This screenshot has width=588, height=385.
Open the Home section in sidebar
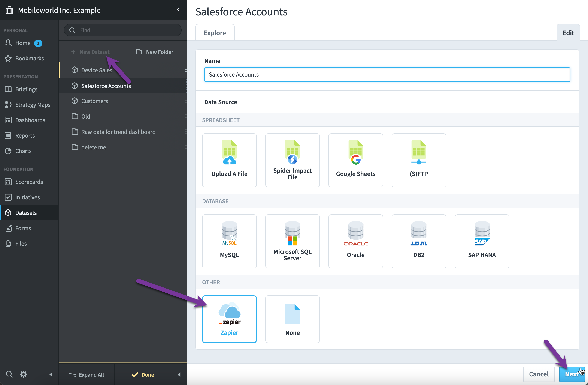coord(23,43)
